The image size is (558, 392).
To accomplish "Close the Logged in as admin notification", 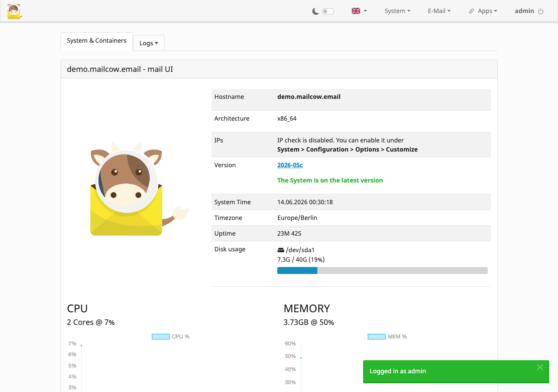I will tap(540, 367).
